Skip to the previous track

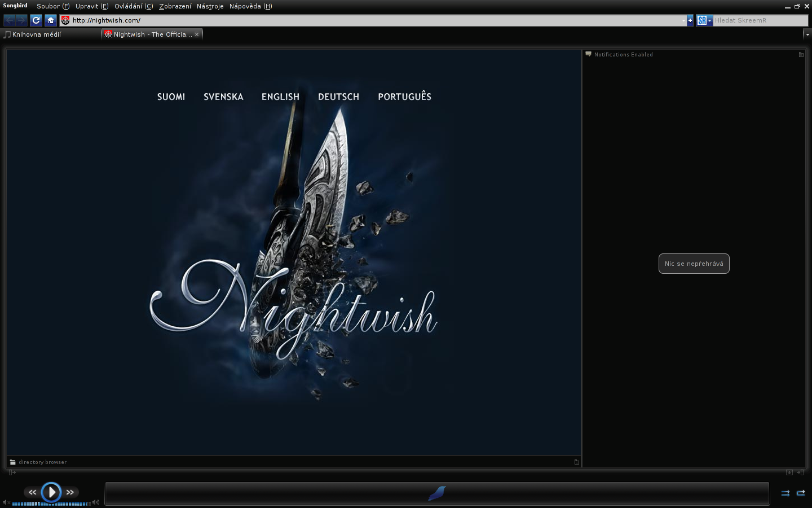[x=32, y=492]
